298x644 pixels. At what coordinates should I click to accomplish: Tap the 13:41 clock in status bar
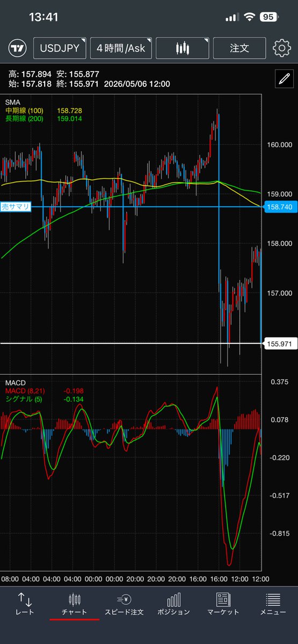43,17
